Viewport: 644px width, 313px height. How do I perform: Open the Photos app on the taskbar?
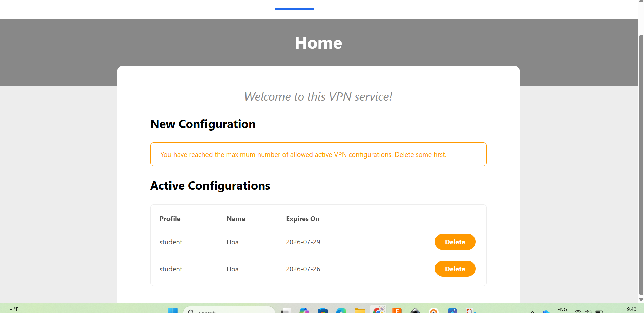(x=452, y=311)
